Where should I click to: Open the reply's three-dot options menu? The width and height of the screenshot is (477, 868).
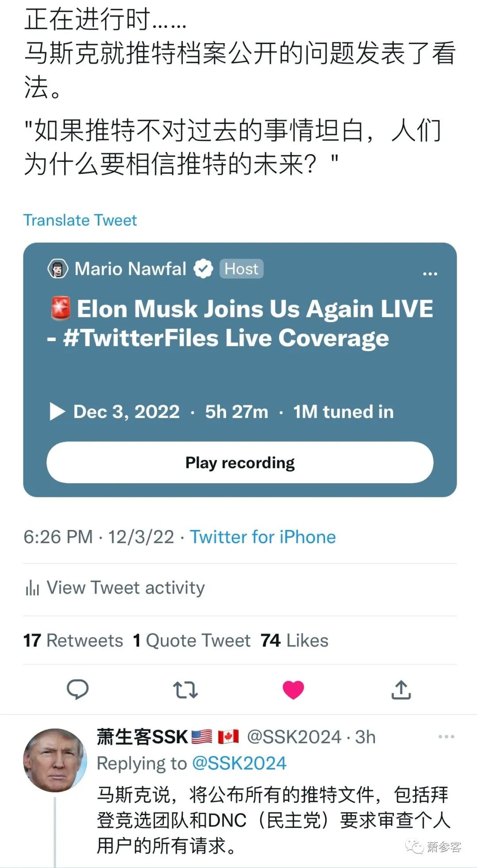(446, 736)
